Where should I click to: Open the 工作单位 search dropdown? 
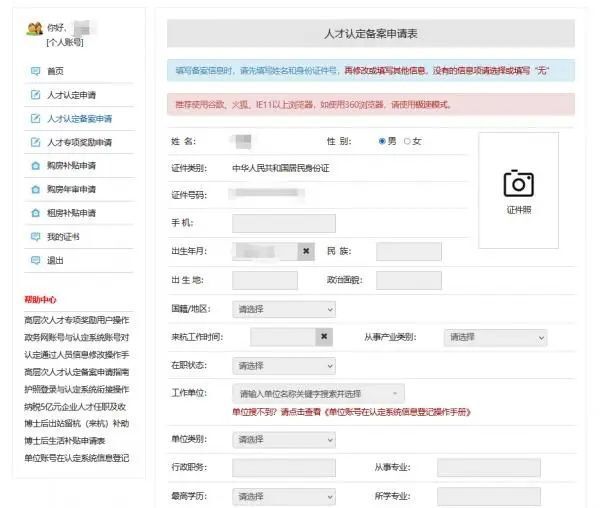(x=318, y=393)
